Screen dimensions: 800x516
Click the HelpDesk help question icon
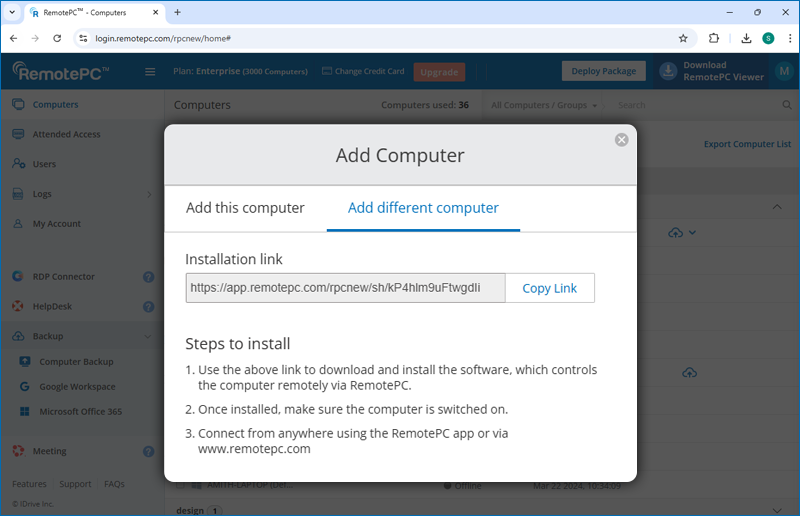(148, 307)
